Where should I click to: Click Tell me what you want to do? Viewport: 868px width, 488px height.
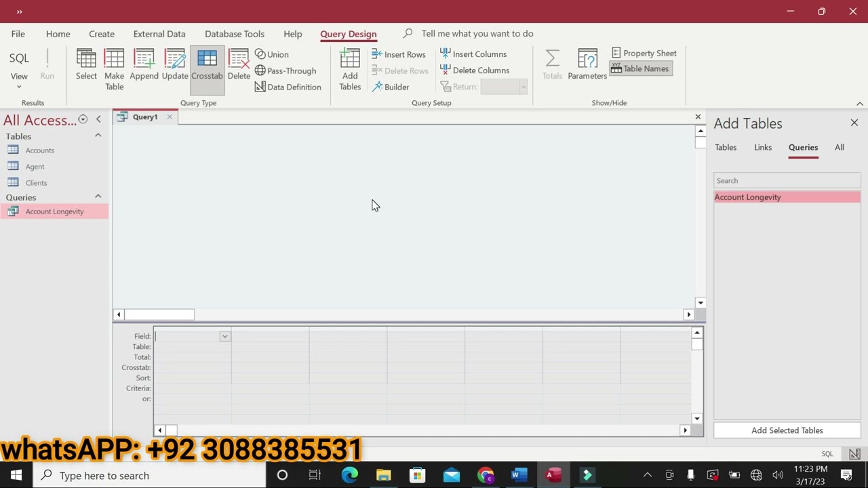[477, 33]
